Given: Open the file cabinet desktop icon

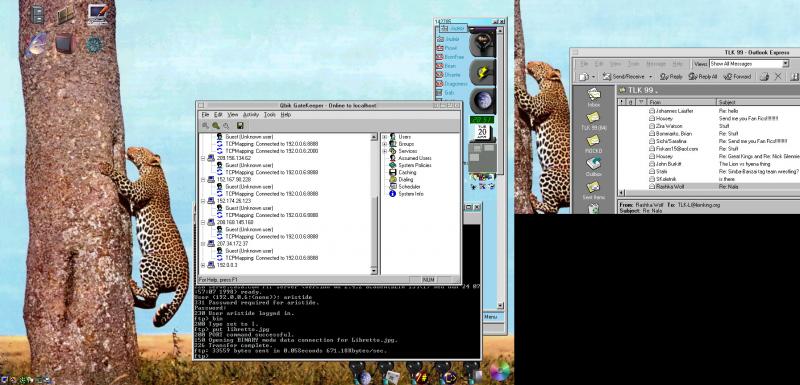Looking at the screenshot, I should tap(37, 14).
